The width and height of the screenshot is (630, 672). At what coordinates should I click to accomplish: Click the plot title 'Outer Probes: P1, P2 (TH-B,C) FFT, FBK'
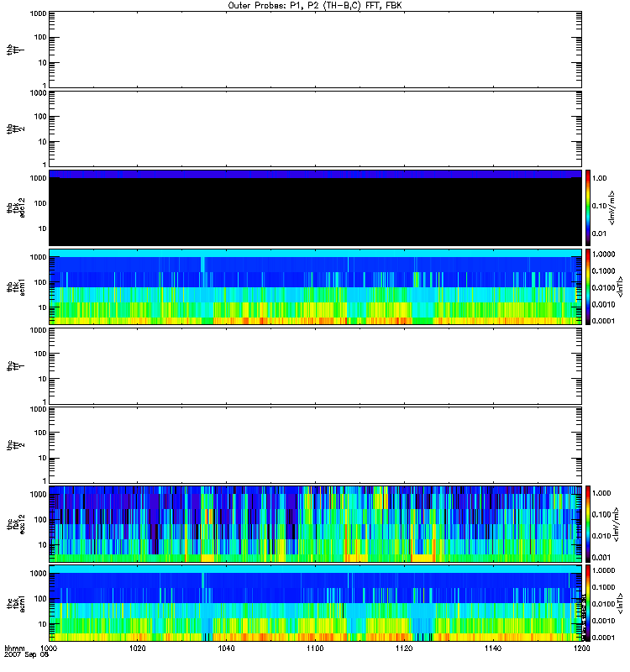315,6
